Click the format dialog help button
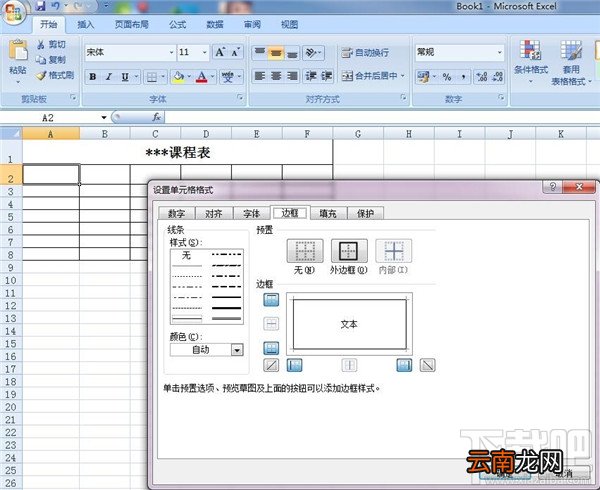Viewport: 600px width, 490px height. [552, 187]
